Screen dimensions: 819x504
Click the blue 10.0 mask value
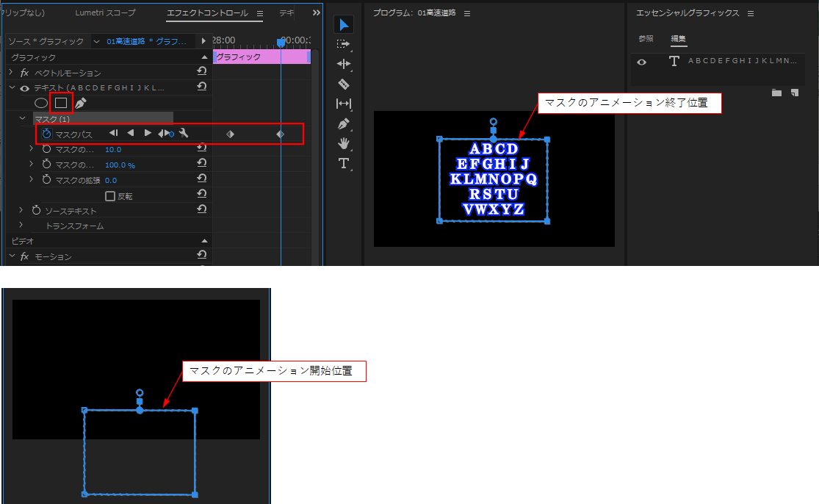click(x=113, y=149)
